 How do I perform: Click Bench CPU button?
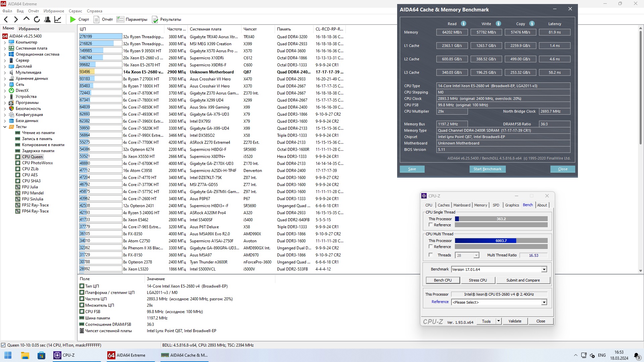pos(442,280)
